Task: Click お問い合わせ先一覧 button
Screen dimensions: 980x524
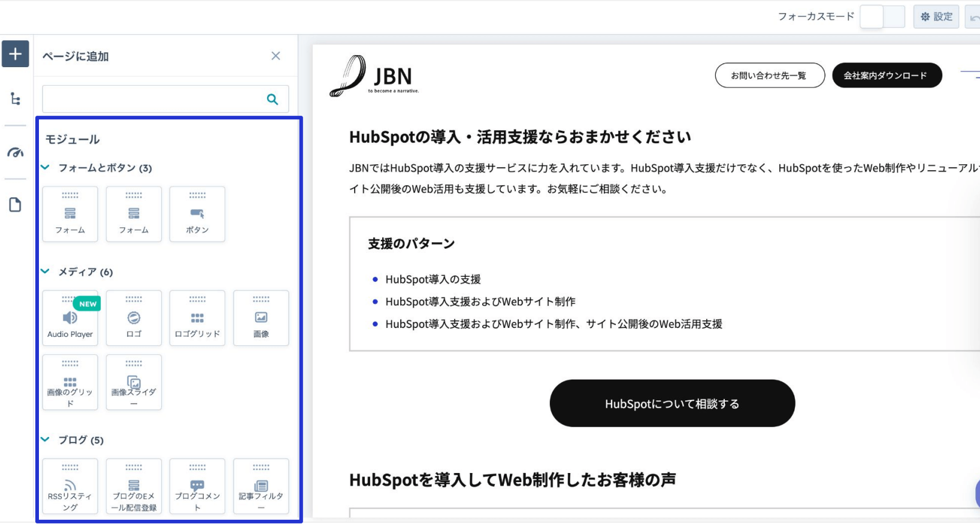Action: click(x=770, y=76)
